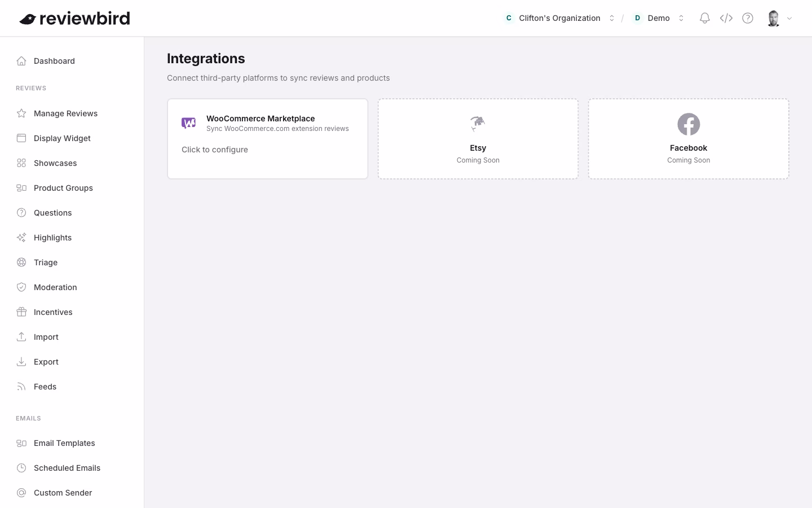The image size is (812, 508).
Task: Click the Highlights sparkle icon
Action: pyautogui.click(x=21, y=238)
